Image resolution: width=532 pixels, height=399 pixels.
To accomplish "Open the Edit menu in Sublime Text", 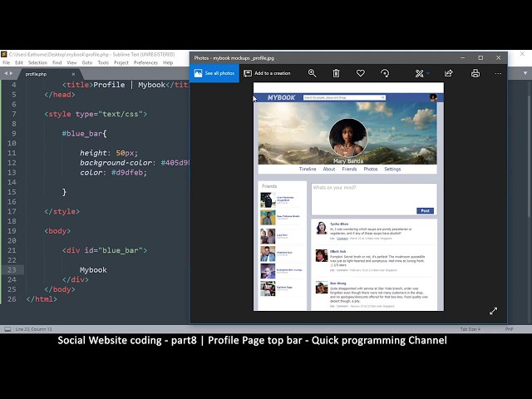I will (19, 63).
